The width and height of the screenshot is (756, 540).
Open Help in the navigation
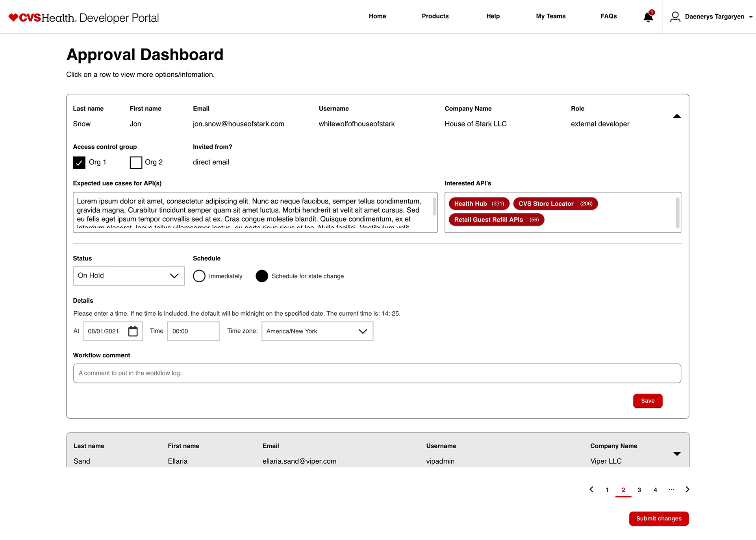click(x=493, y=16)
